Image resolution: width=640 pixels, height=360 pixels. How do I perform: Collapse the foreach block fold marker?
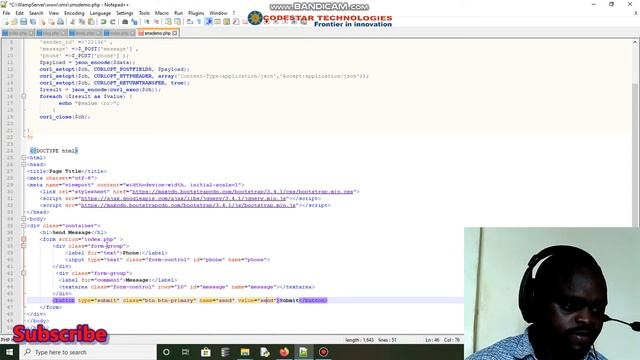pyautogui.click(x=24, y=96)
